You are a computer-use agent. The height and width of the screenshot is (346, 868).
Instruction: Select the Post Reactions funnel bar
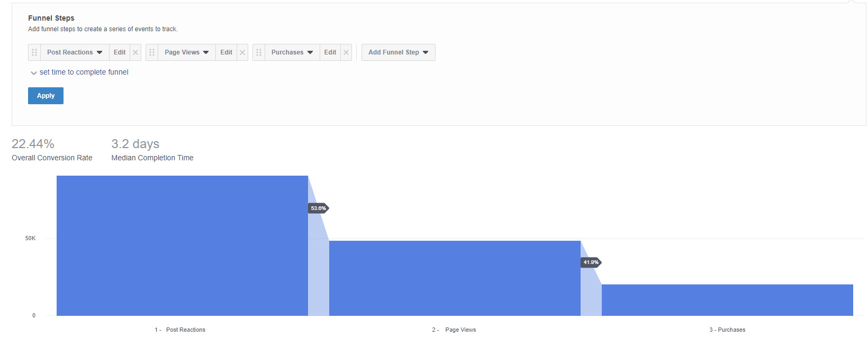pos(182,245)
